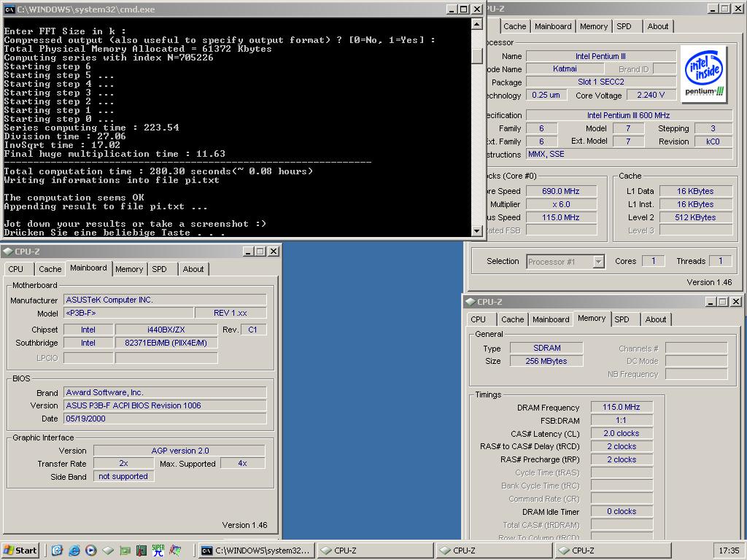Click the Level 2 512 KBytes cache value
Screen dimensions: 747x560
click(695, 217)
